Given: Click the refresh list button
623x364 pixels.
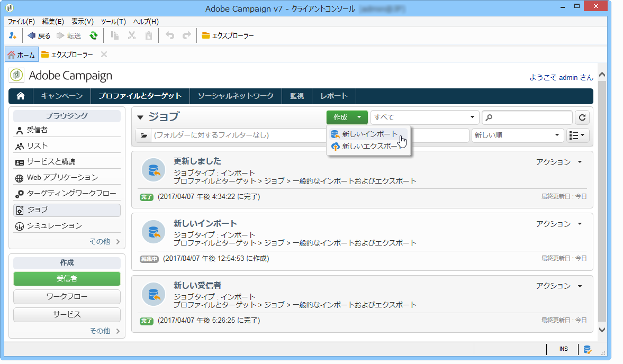Looking at the screenshot, I should pyautogui.click(x=582, y=117).
